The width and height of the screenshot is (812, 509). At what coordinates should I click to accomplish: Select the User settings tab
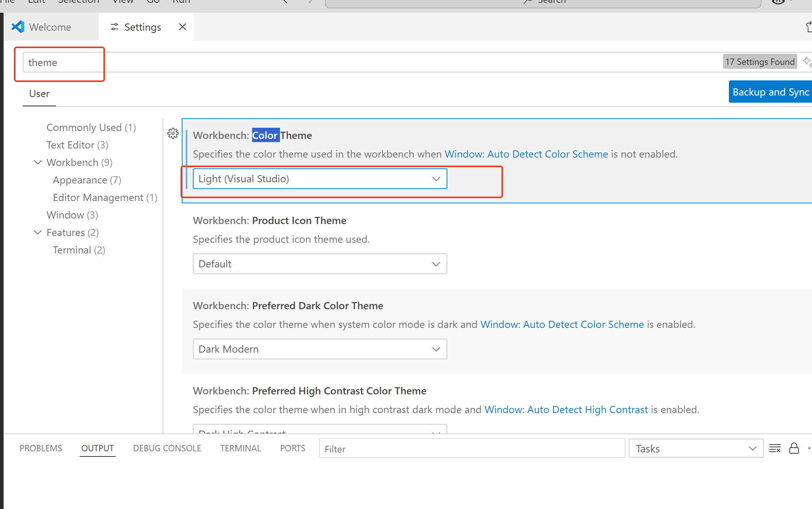click(39, 94)
